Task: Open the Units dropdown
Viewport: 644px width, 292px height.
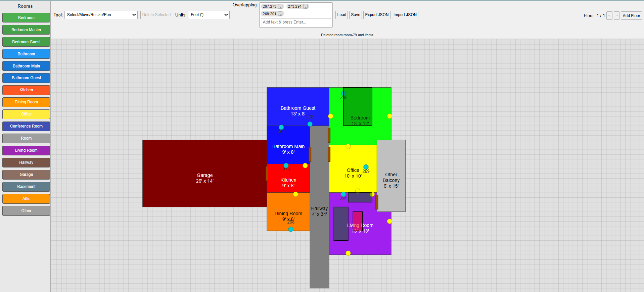Action: tap(209, 15)
